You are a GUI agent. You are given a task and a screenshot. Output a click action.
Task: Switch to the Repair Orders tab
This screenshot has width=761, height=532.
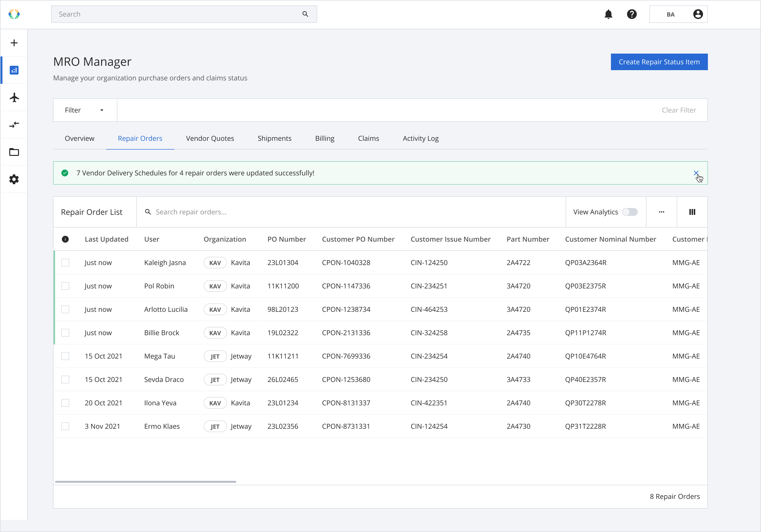140,138
